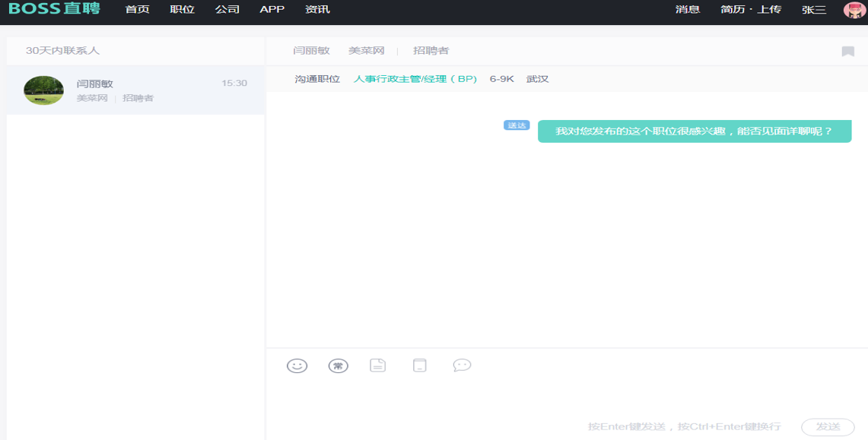Viewport: 868px width, 440px height.
Task: Open the 人事行政主管/经理 (BP) job link
Action: [415, 79]
